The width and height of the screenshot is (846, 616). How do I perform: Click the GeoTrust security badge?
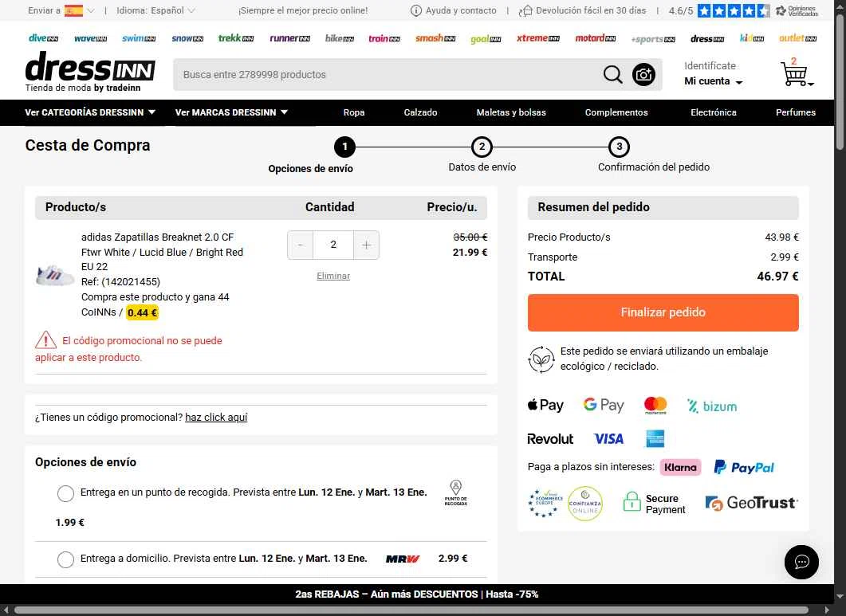(751, 504)
